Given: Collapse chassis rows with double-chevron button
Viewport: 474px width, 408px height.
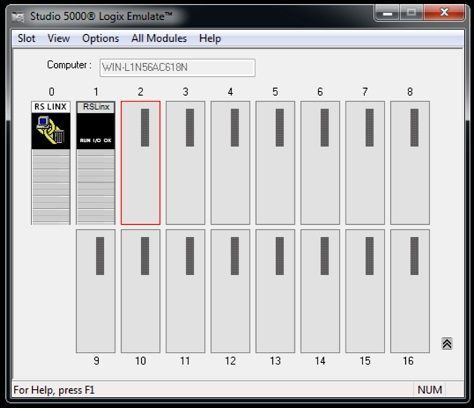Looking at the screenshot, I should tap(447, 343).
